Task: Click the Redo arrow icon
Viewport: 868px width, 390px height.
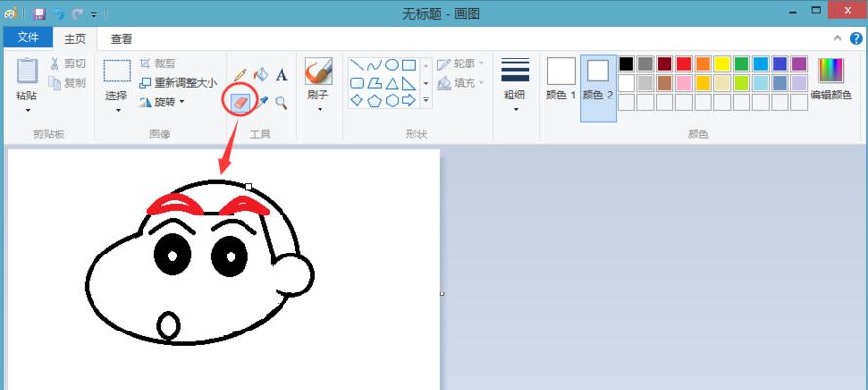Action: 77,14
